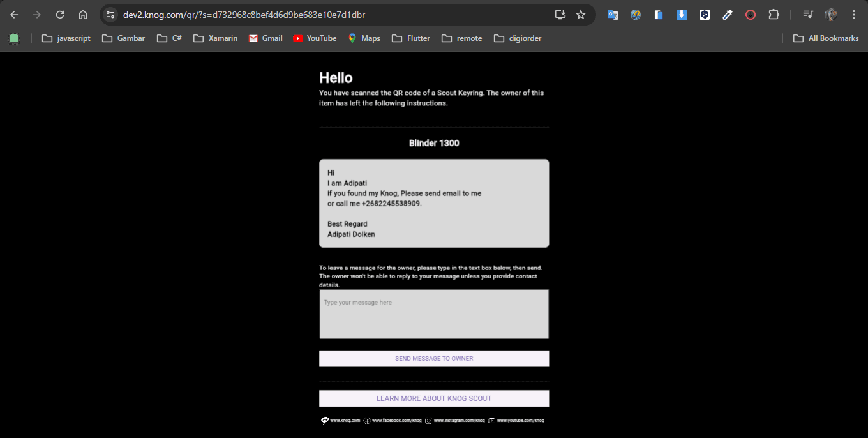This screenshot has height=438, width=868.
Task: Open the Chrome profile avatar
Action: [x=831, y=15]
